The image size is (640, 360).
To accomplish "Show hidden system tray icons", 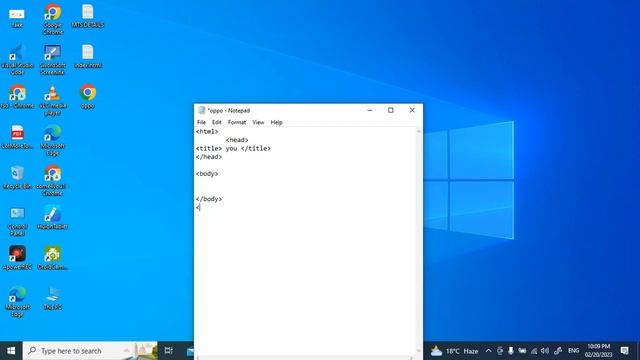I will coord(488,351).
